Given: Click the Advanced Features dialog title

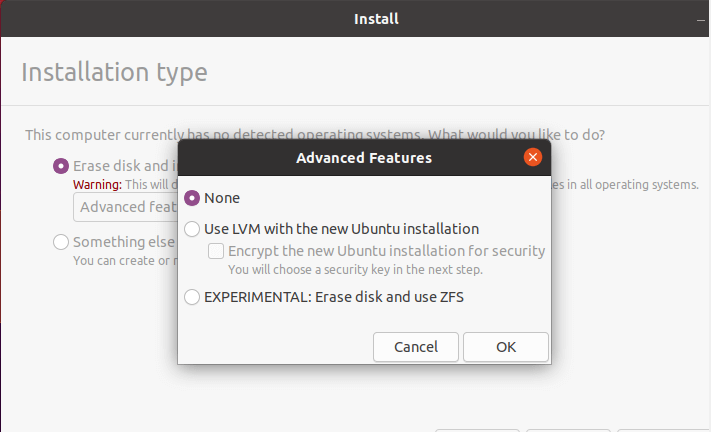Looking at the screenshot, I should coord(364,158).
